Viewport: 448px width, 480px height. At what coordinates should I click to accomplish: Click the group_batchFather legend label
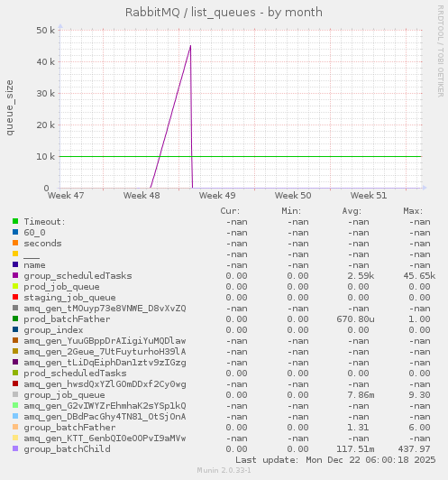coord(69,428)
